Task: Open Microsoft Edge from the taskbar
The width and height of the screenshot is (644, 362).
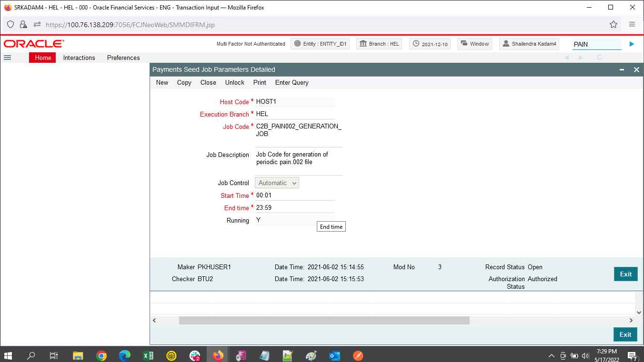Action: (125, 355)
